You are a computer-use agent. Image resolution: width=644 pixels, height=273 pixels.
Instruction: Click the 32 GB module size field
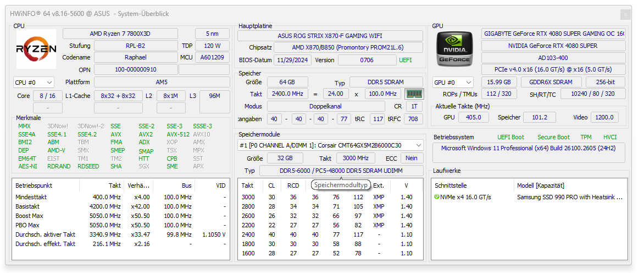click(x=285, y=158)
